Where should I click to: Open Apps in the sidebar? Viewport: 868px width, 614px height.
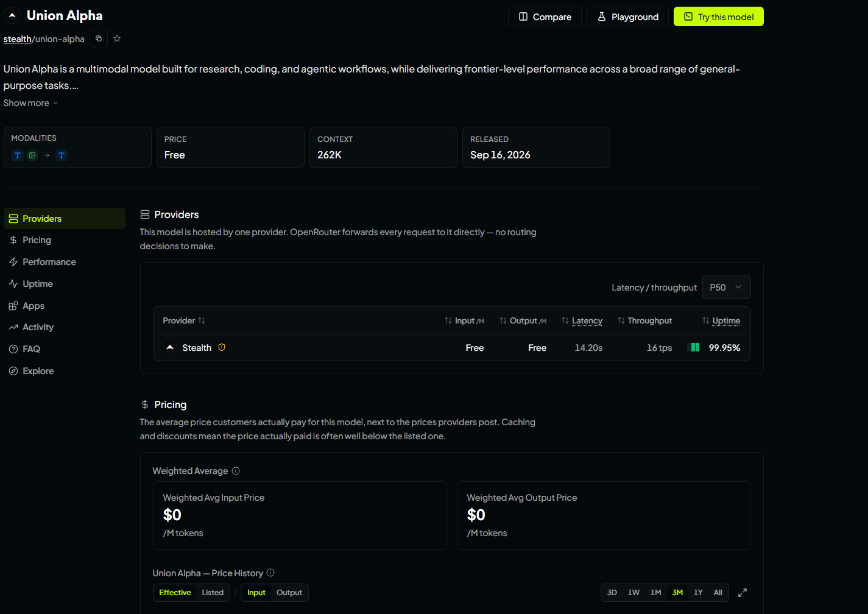click(65, 306)
